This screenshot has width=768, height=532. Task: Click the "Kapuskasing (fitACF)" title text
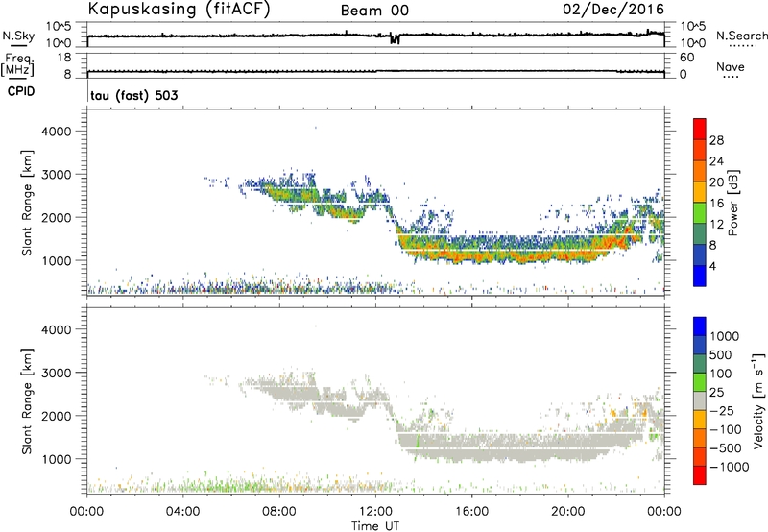coord(179,9)
